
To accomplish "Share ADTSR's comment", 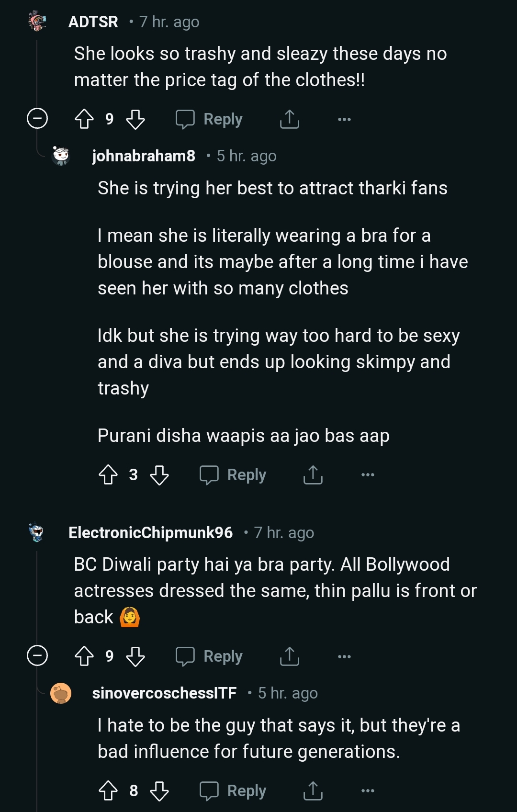I will [289, 119].
